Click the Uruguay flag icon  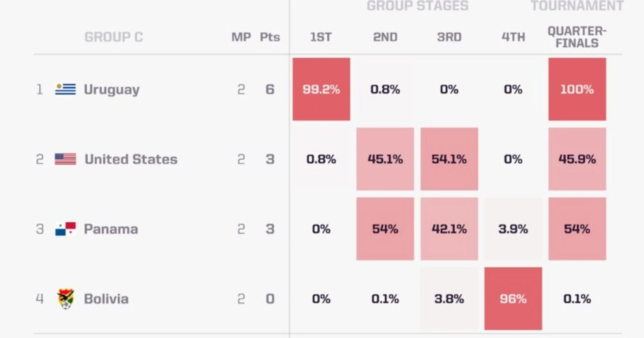click(x=65, y=89)
